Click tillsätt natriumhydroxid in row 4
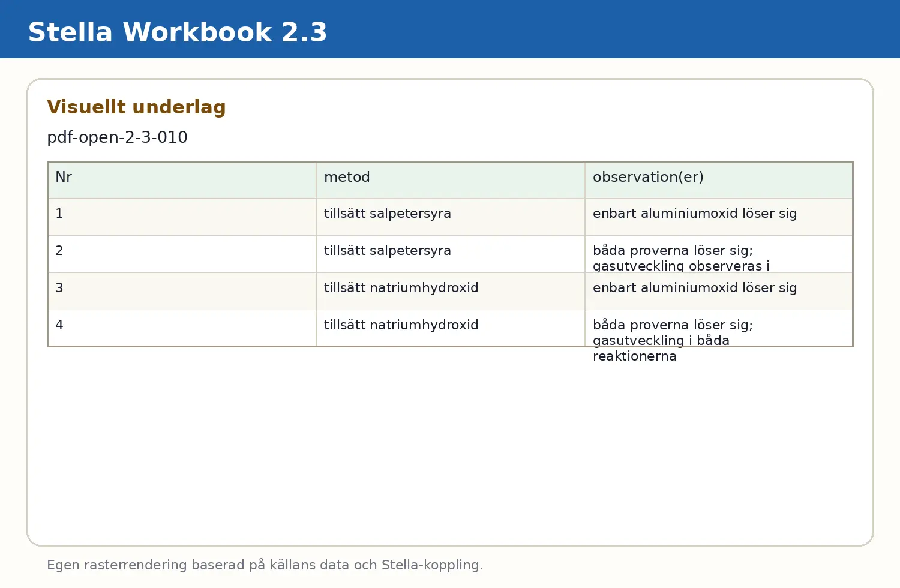Viewport: 900px width, 588px height. pos(401,325)
